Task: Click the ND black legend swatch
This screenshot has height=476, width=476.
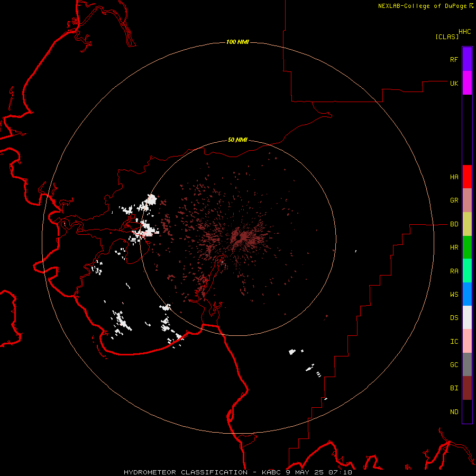Action: pyautogui.click(x=467, y=411)
